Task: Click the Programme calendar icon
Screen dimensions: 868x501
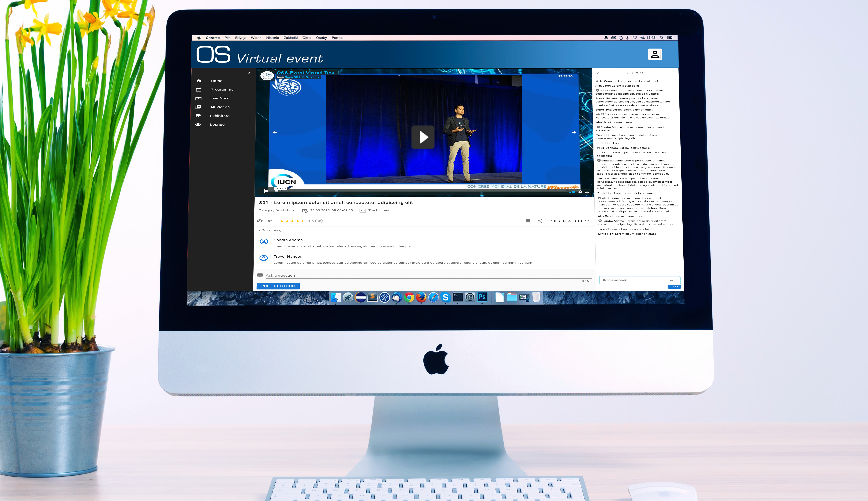Action: point(199,90)
